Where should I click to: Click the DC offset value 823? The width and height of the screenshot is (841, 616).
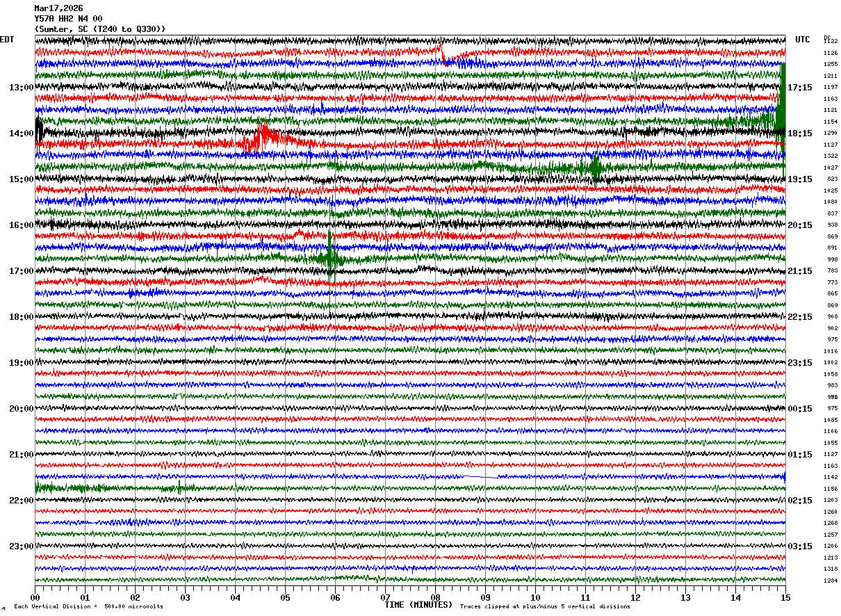[x=832, y=179]
